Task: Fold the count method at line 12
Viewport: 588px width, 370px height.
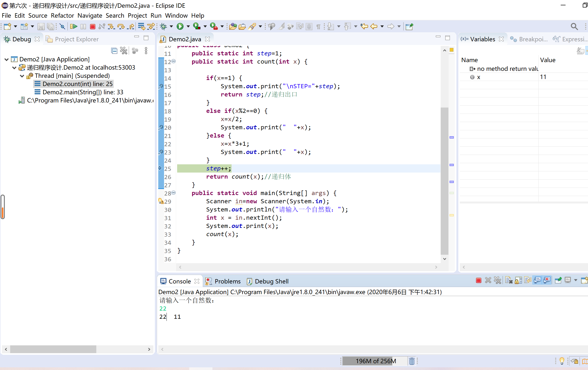Action: pos(173,61)
